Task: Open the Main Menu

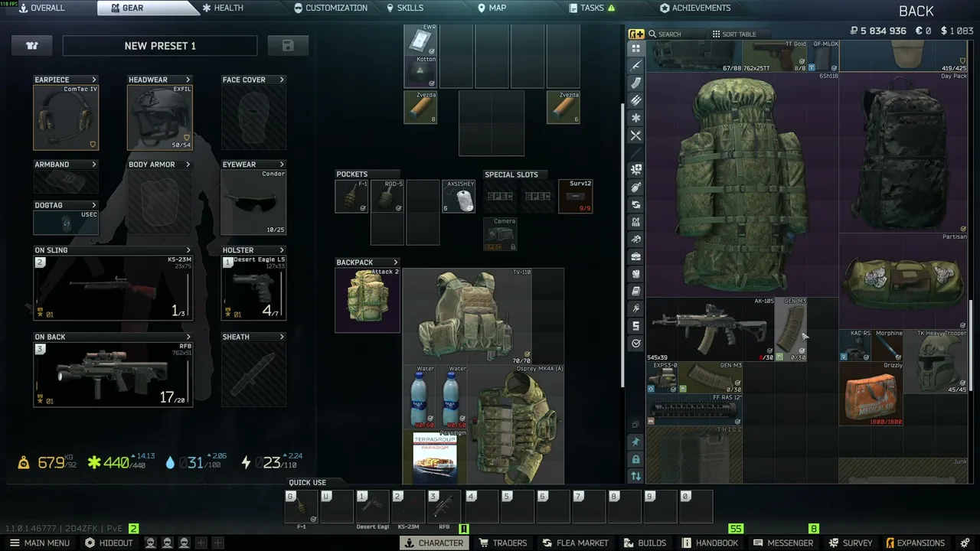Action: click(39, 543)
